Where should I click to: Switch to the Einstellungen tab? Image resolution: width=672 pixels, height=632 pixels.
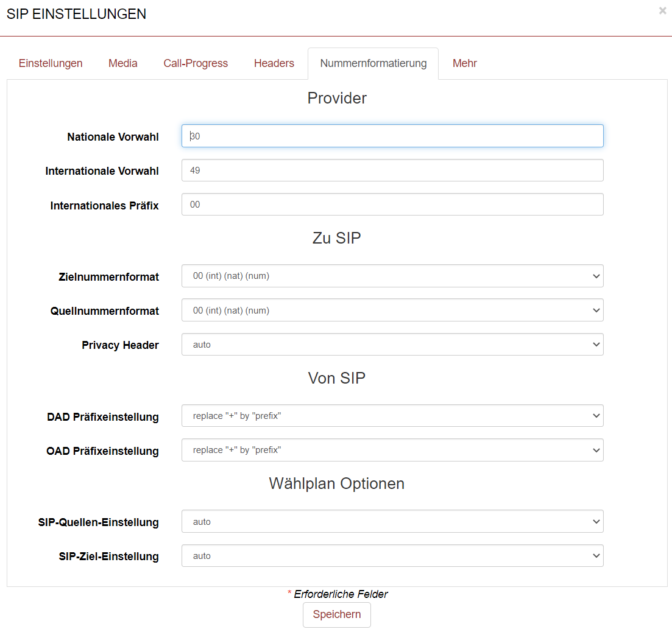click(51, 63)
